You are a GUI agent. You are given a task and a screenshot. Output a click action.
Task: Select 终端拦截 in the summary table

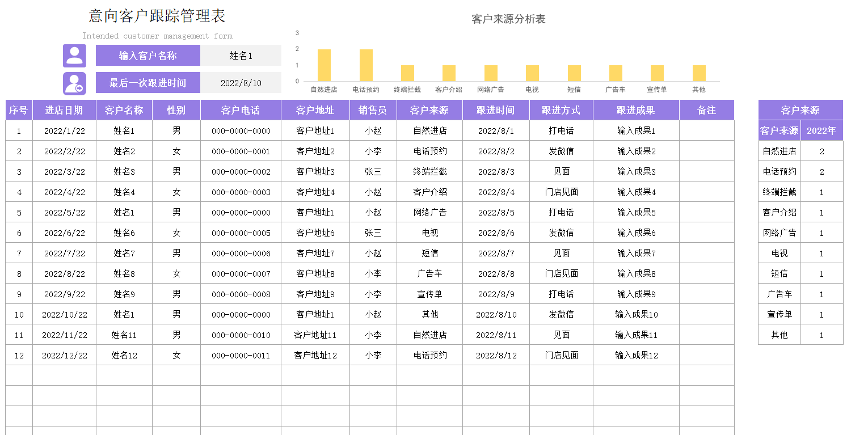pos(779,192)
